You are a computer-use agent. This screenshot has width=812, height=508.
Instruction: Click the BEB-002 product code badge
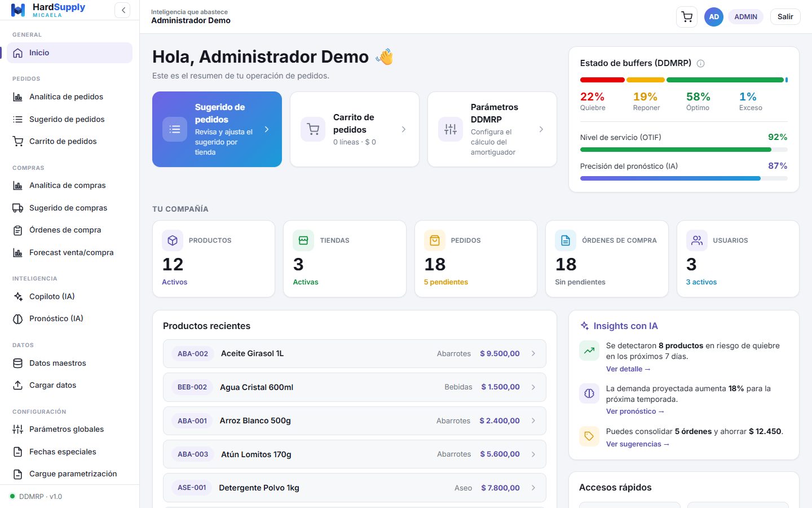[192, 387]
